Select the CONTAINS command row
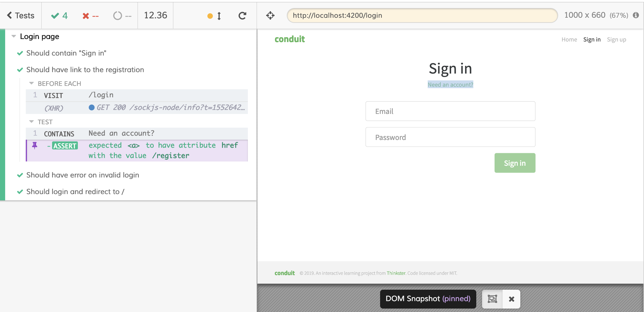The width and height of the screenshot is (644, 312). coord(137,134)
